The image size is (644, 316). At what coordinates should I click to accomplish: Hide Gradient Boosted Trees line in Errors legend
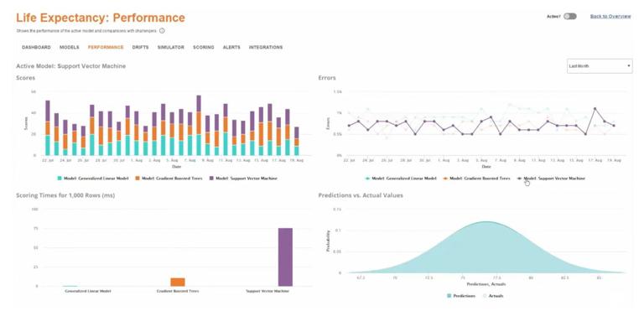pos(476,179)
